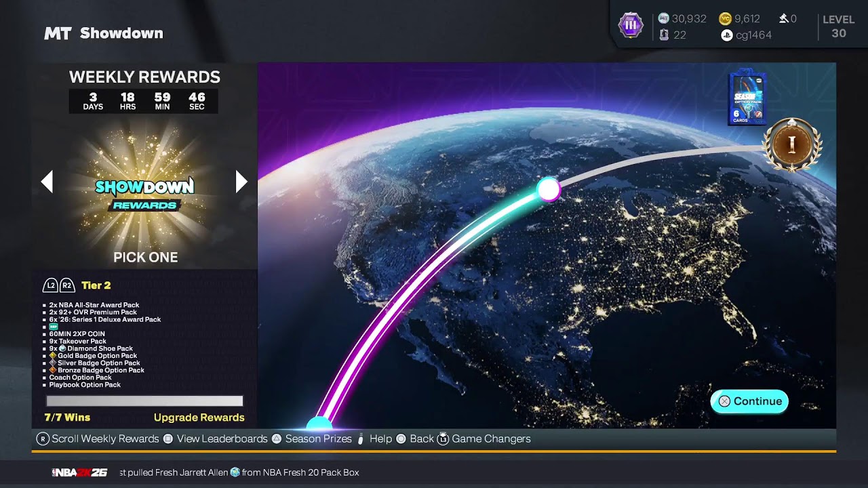Click the LEVEL 30 indicator
This screenshot has width=868, height=488.
pos(839,26)
